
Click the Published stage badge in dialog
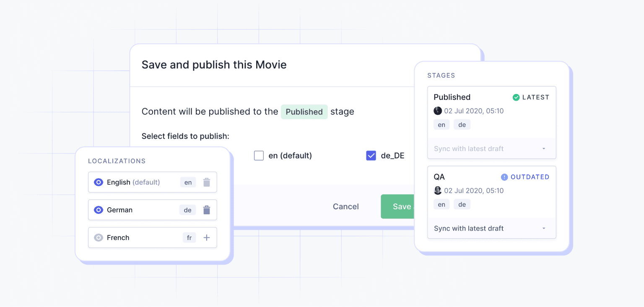coord(304,112)
